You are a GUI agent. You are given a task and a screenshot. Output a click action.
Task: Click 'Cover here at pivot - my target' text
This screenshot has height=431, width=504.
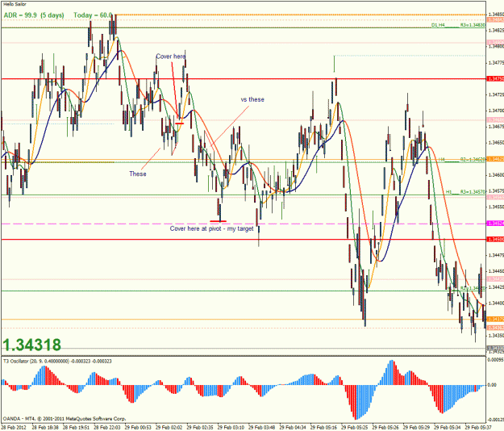click(x=211, y=228)
